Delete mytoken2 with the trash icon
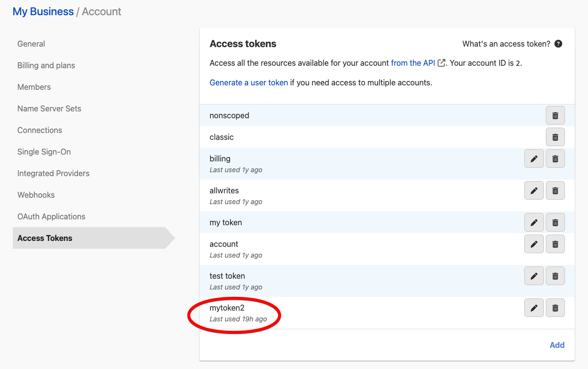The image size is (588, 369). (x=555, y=308)
